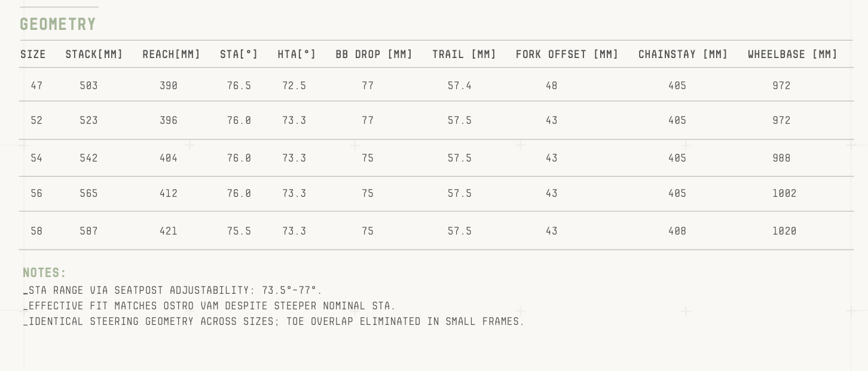
Task: Click the wheelbase value 1002
Action: [x=784, y=193]
